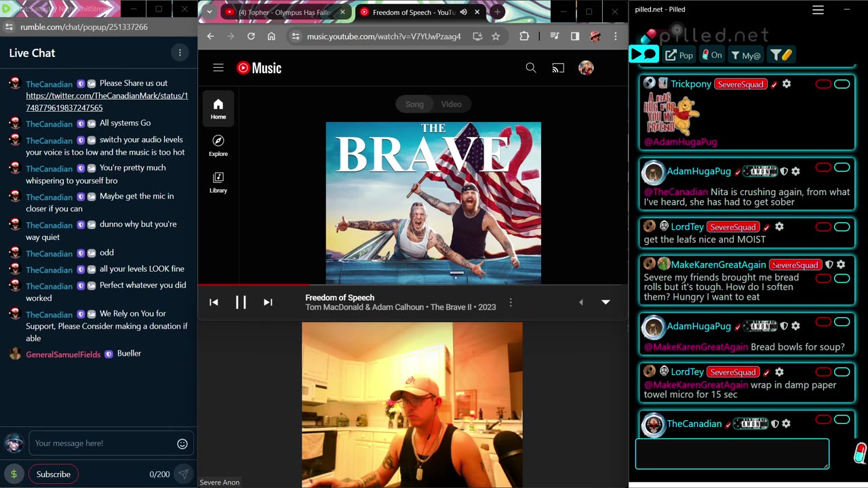The width and height of the screenshot is (868, 488).
Task: Click install app icon in address bar
Action: (477, 37)
